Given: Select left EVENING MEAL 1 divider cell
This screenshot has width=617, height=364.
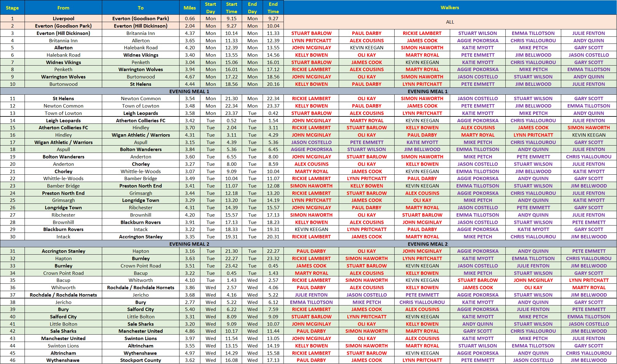Looking at the screenshot, I should coord(189,91).
